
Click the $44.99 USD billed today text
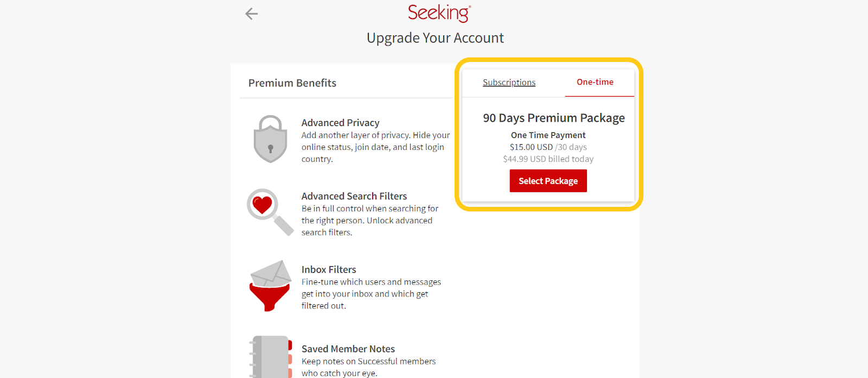click(x=548, y=159)
